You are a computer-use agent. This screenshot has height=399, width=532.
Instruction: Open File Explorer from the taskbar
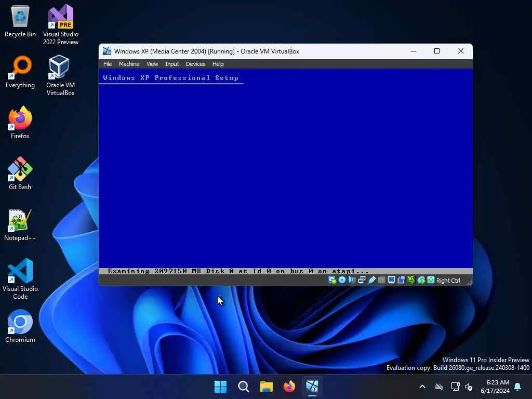(x=267, y=387)
